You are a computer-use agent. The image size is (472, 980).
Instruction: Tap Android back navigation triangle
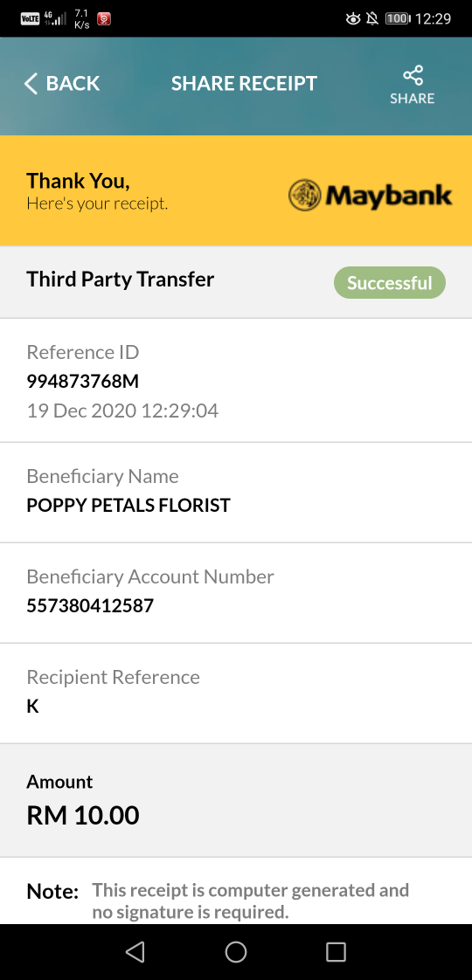(135, 952)
